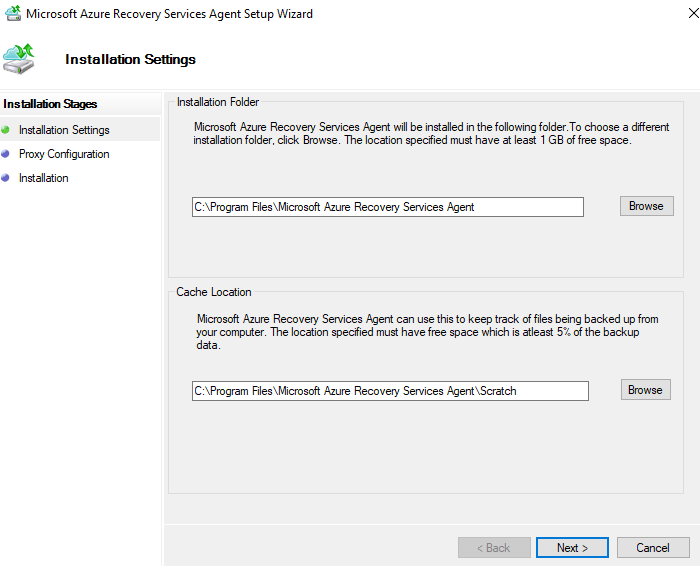This screenshot has height=566, width=700.
Task: Edit the cache location Scratch path field
Action: click(390, 391)
